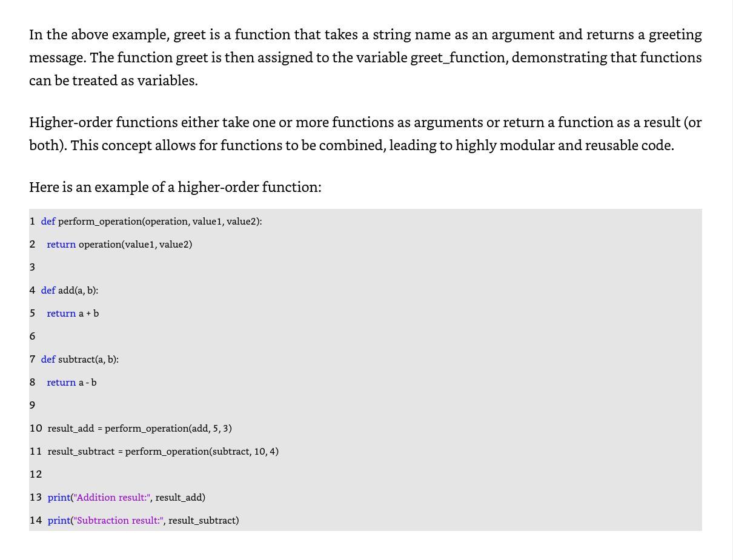Screen dimensions: 733x560
Task: Click the expression "a + b" on line 5
Action: point(88,313)
